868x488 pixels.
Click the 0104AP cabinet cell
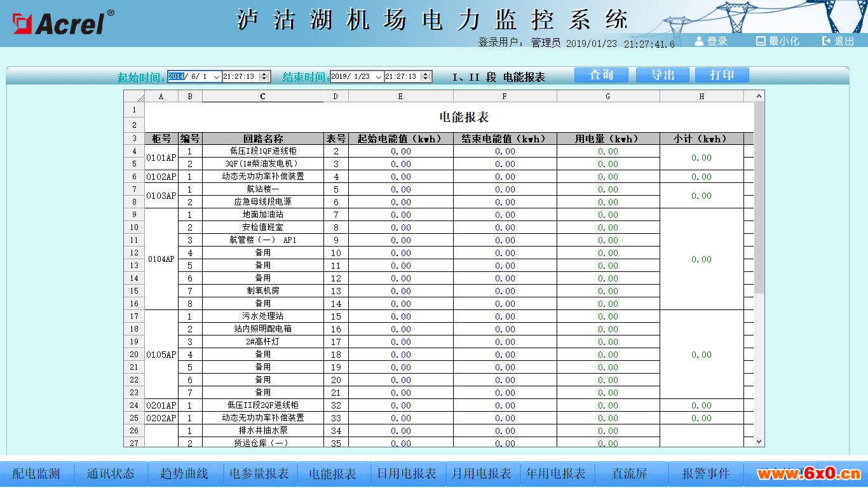[x=161, y=259]
